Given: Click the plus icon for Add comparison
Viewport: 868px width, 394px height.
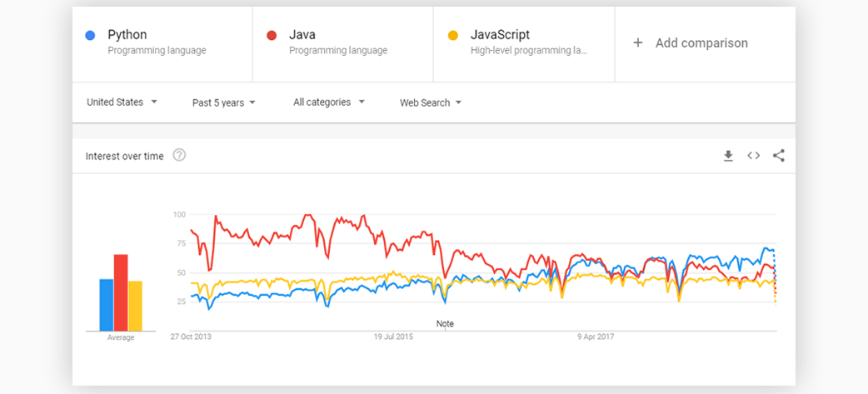Looking at the screenshot, I should (x=638, y=42).
